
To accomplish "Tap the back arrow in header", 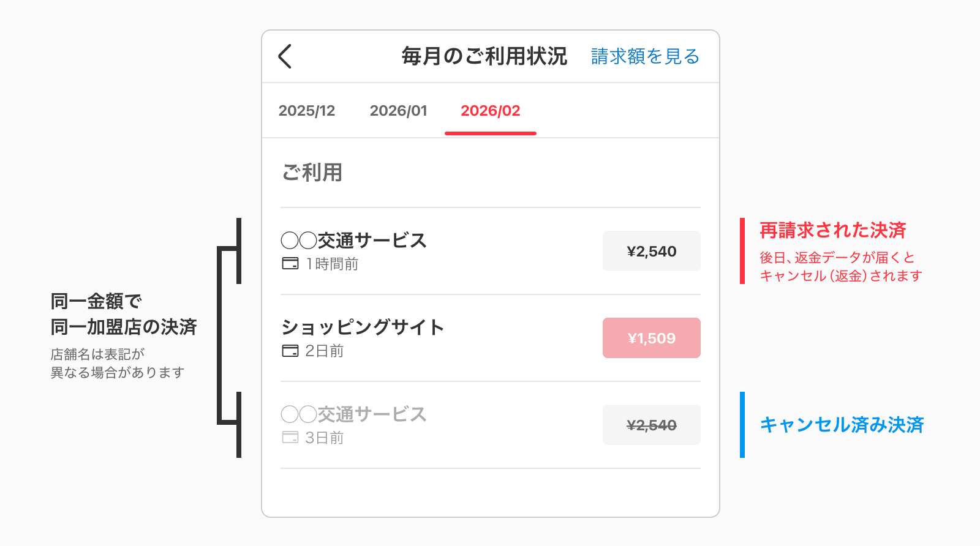I will [285, 56].
